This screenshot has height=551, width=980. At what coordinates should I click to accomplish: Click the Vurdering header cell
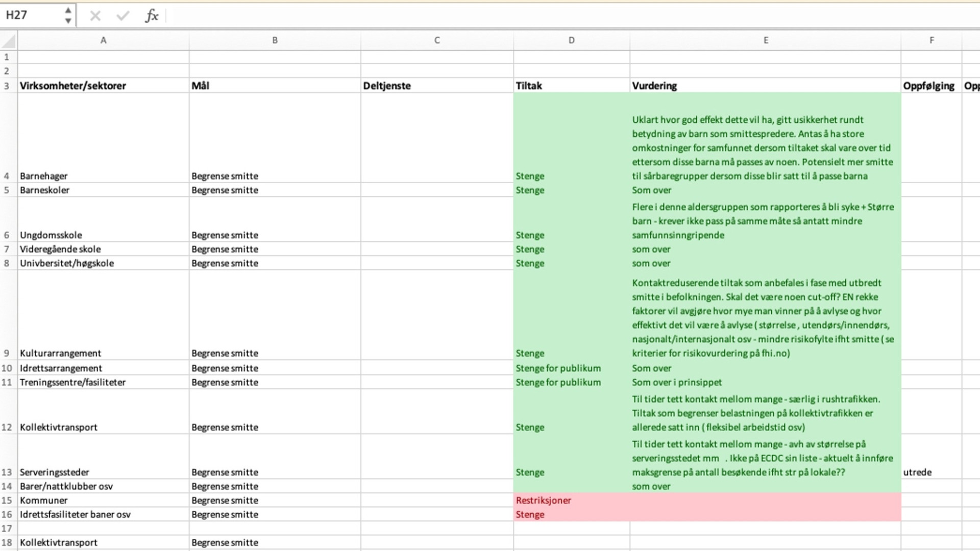[x=654, y=86]
